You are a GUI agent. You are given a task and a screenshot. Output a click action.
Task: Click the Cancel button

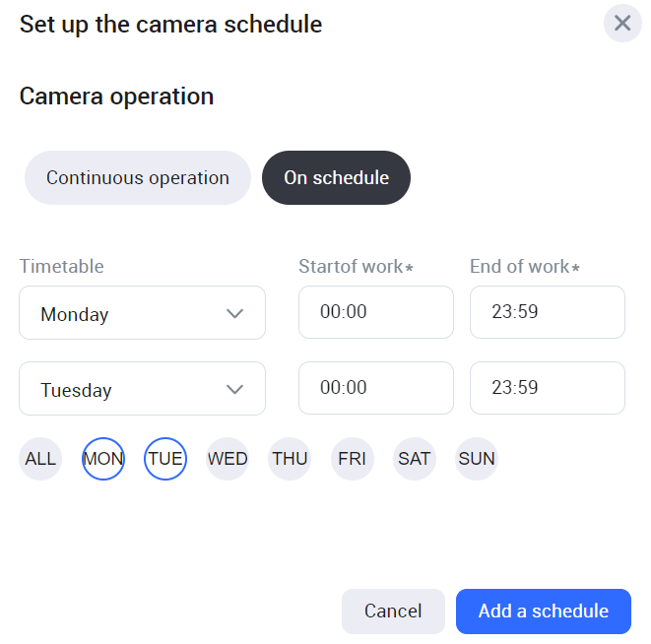(x=393, y=612)
